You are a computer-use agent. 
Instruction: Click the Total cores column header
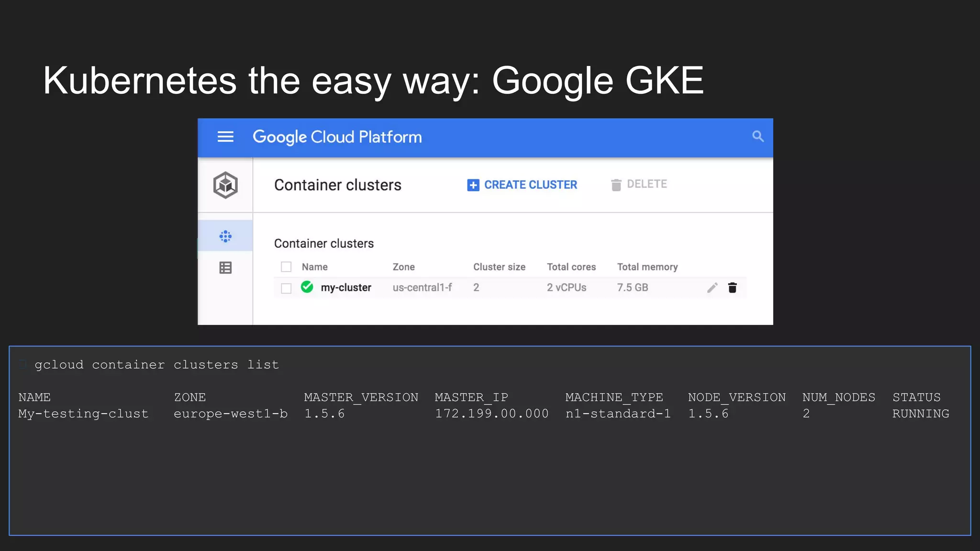[571, 267]
